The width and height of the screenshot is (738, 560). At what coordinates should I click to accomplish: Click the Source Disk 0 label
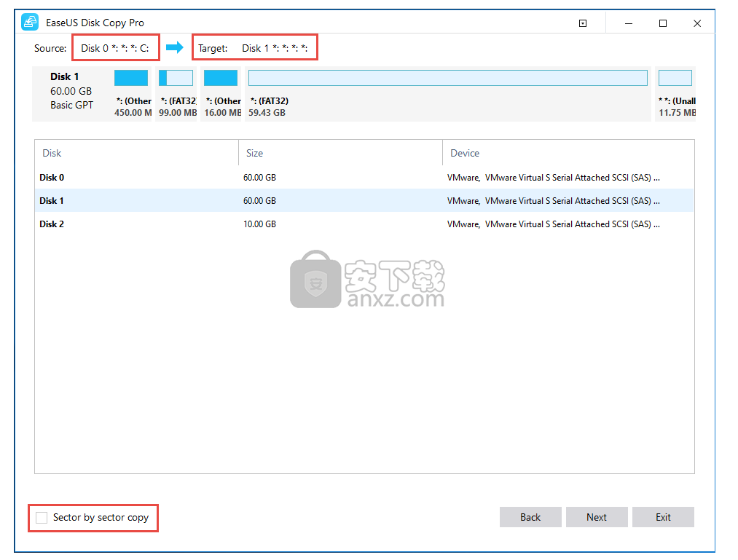[115, 48]
